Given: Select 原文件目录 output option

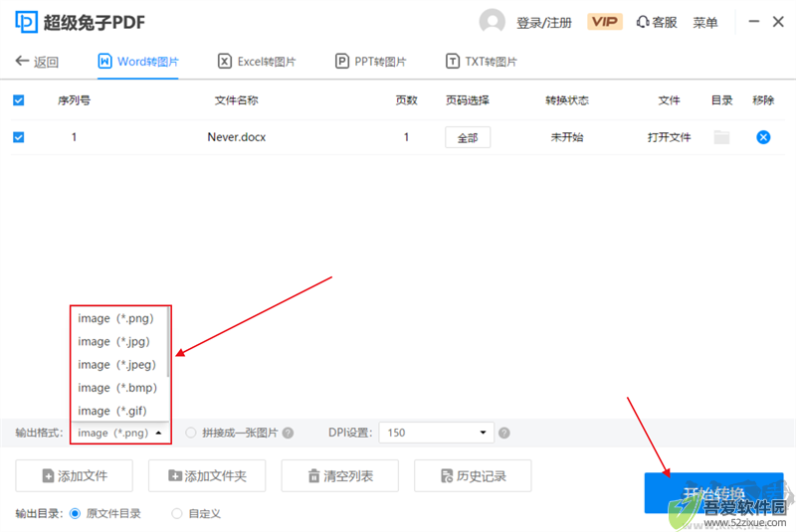Looking at the screenshot, I should coord(75,514).
